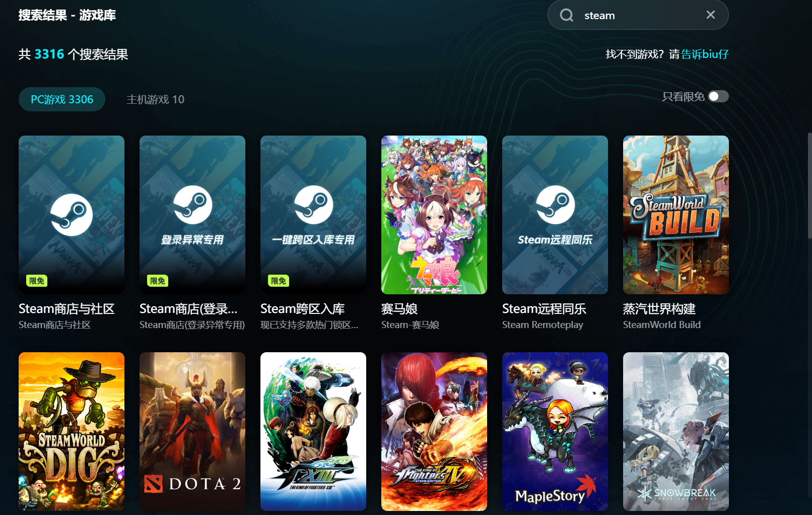Click the SteamWorld Build subtitle
Image resolution: width=812 pixels, height=515 pixels.
tap(662, 325)
